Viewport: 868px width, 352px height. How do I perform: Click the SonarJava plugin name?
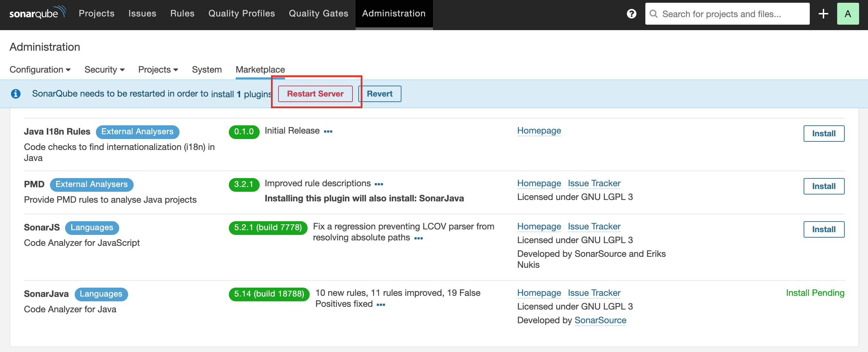pos(46,294)
